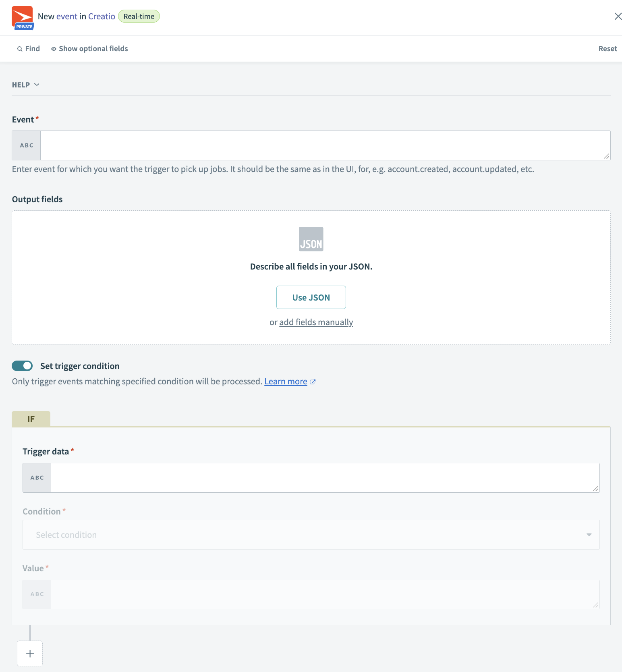This screenshot has height=672, width=622.
Task: Click the Creatio connector logo icon
Action: (23, 17)
